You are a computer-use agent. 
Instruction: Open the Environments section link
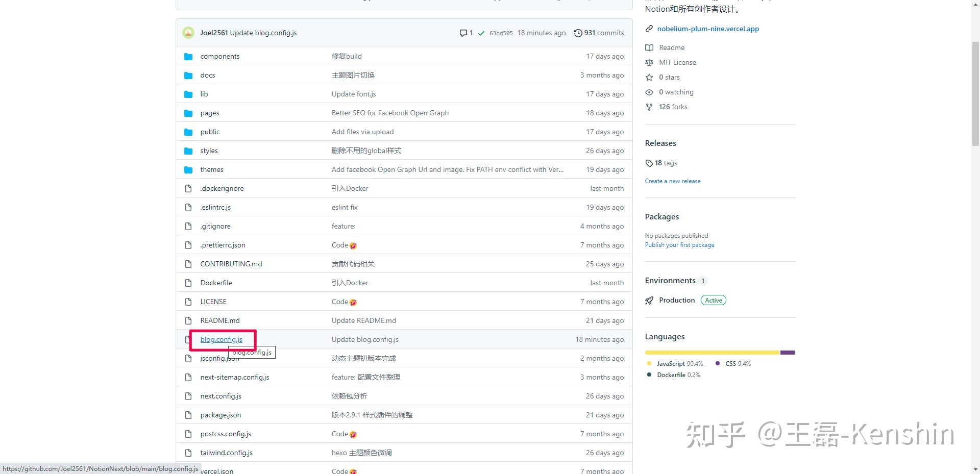tap(675, 281)
